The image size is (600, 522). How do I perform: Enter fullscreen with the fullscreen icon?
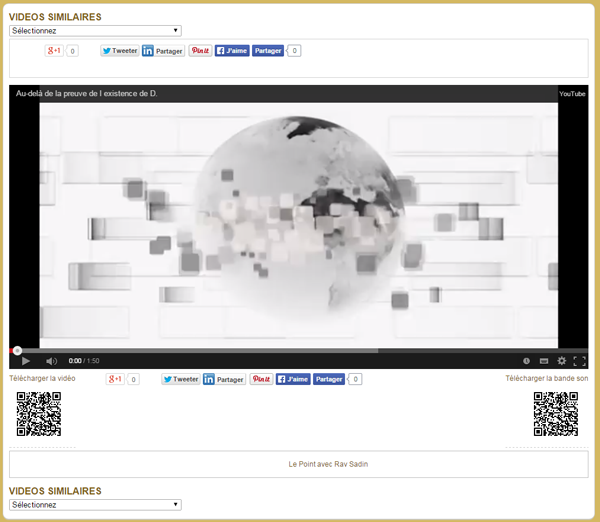tap(579, 361)
